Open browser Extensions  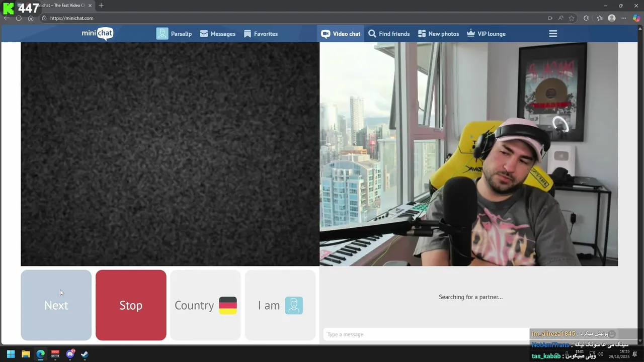click(x=586, y=18)
